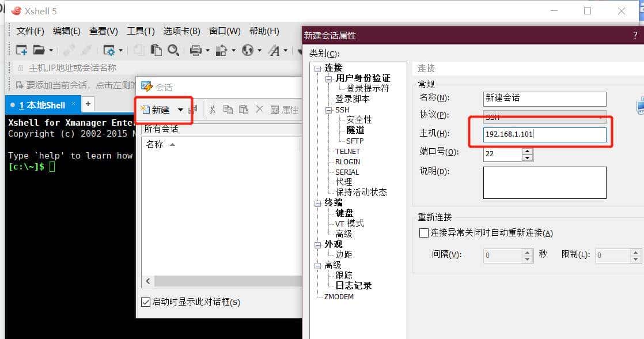Collapse the 外观 tree node

[317, 245]
